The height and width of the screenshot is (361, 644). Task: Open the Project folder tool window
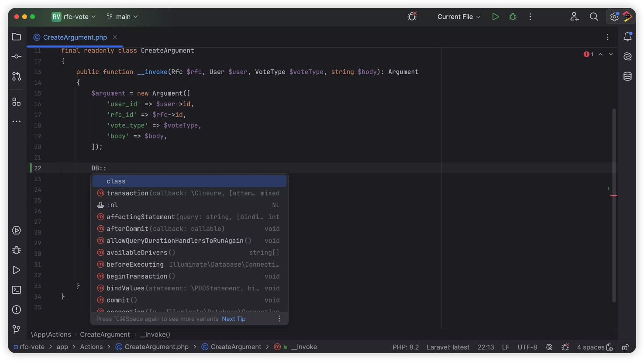[x=17, y=37]
